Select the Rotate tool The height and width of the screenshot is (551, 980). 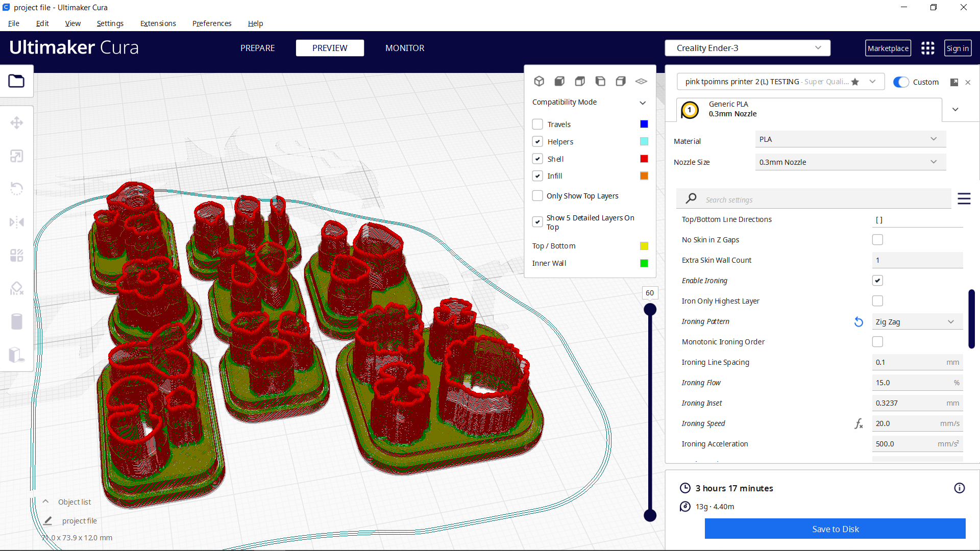tap(17, 189)
